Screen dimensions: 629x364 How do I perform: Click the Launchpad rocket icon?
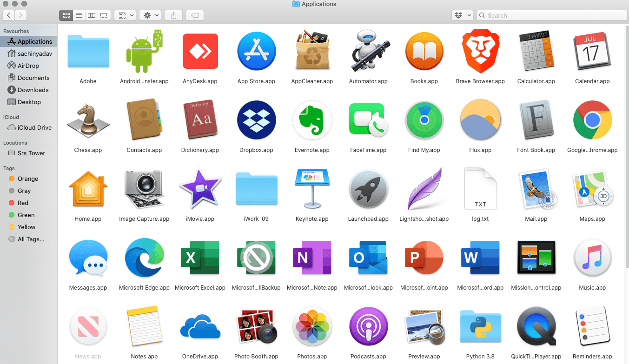click(369, 189)
